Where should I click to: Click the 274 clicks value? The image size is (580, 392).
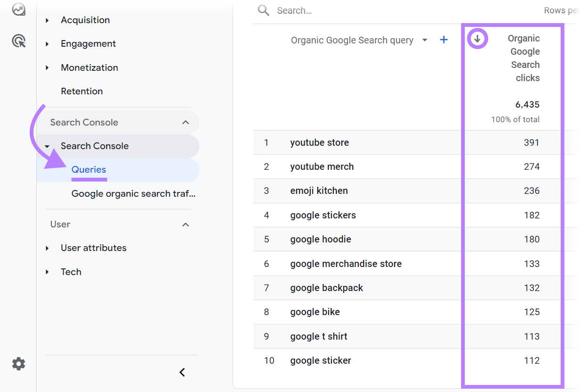click(531, 167)
